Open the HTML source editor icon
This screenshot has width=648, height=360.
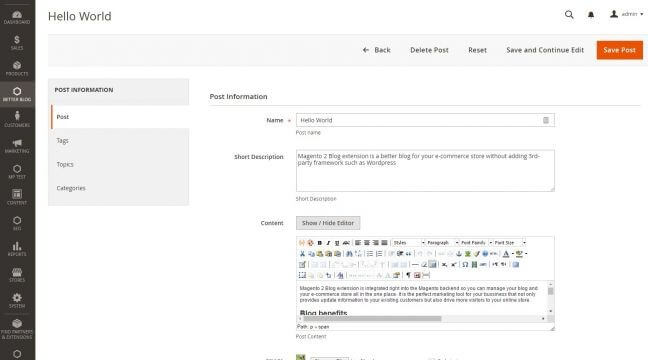(x=494, y=253)
